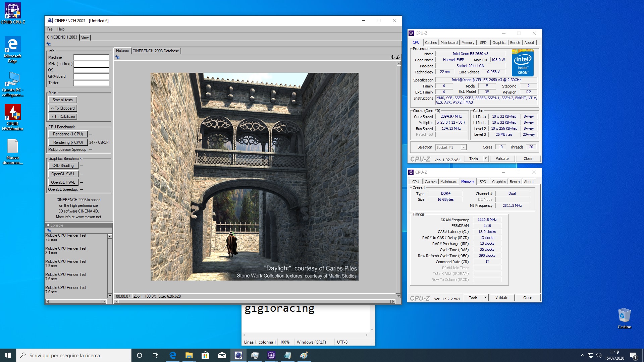Viewport: 644px width, 362px height.
Task: Open File Explorer from the taskbar
Action: [189, 355]
